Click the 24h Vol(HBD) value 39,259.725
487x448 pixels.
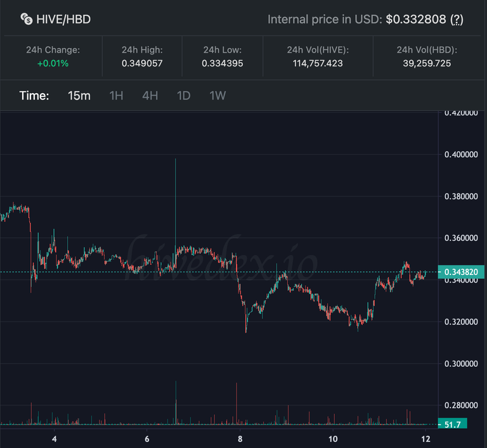coord(427,63)
